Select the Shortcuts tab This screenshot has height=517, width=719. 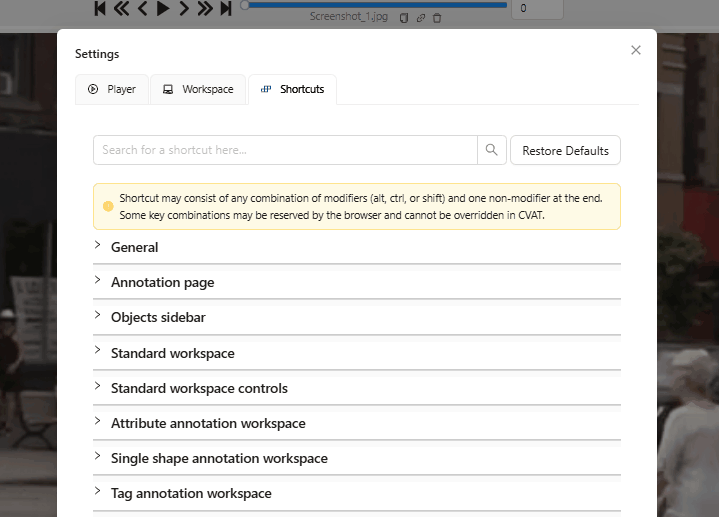pos(293,89)
